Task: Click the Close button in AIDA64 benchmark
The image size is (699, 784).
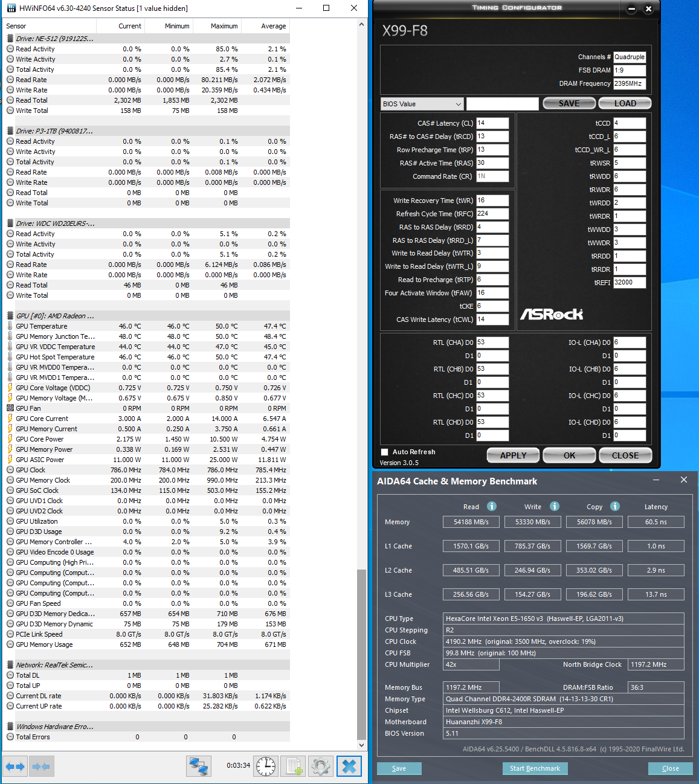Action: coord(670,768)
